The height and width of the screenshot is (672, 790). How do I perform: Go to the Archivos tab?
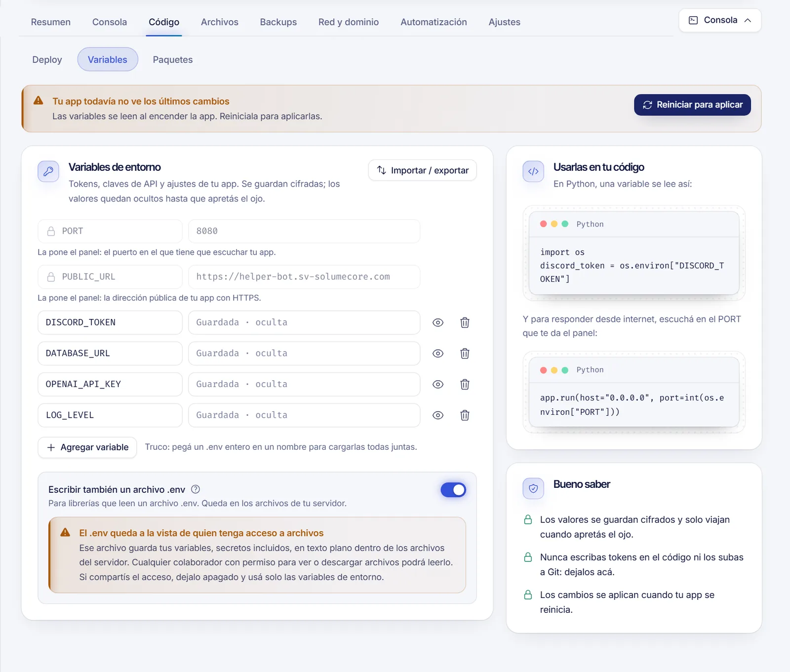click(x=220, y=22)
